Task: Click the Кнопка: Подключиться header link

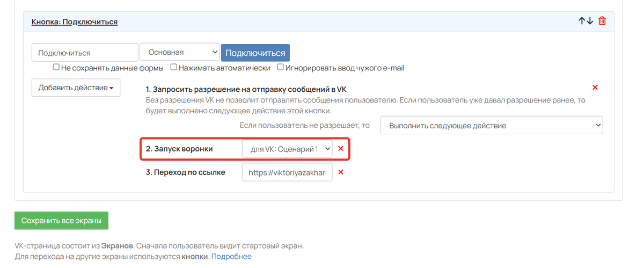Action: point(75,21)
